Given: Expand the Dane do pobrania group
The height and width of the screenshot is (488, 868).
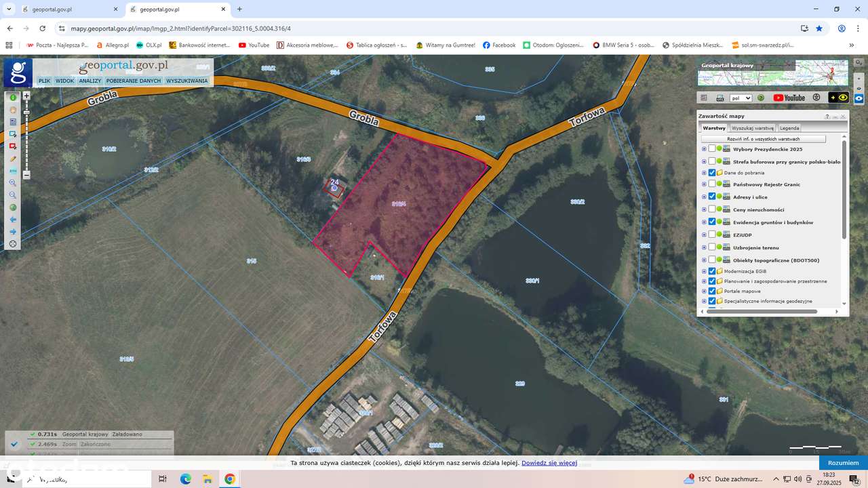Looking at the screenshot, I should tap(704, 173).
